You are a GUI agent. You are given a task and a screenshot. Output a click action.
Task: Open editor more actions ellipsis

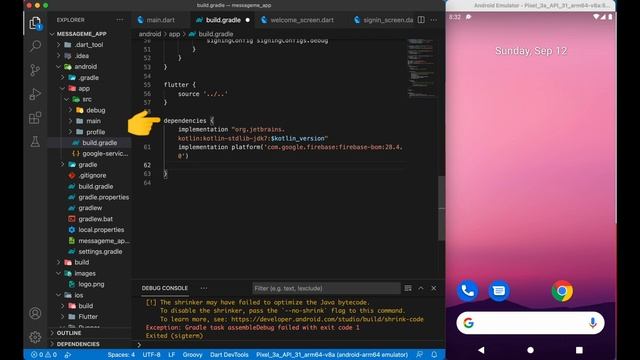[x=433, y=20]
